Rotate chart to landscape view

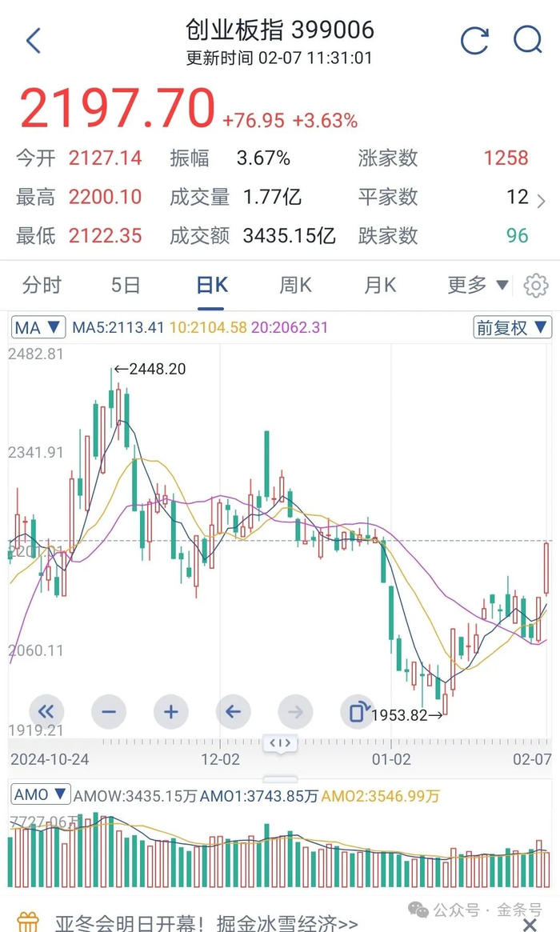(x=357, y=711)
